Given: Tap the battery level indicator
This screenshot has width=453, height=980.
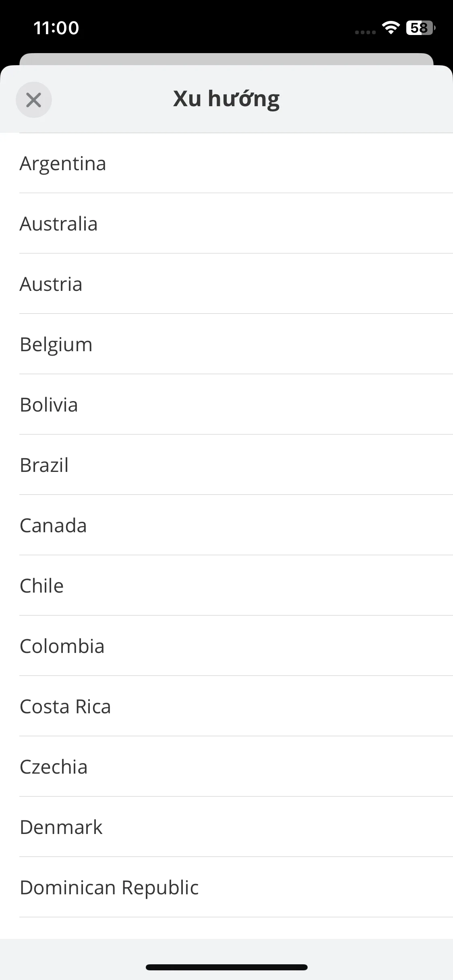Looking at the screenshot, I should coord(420,28).
